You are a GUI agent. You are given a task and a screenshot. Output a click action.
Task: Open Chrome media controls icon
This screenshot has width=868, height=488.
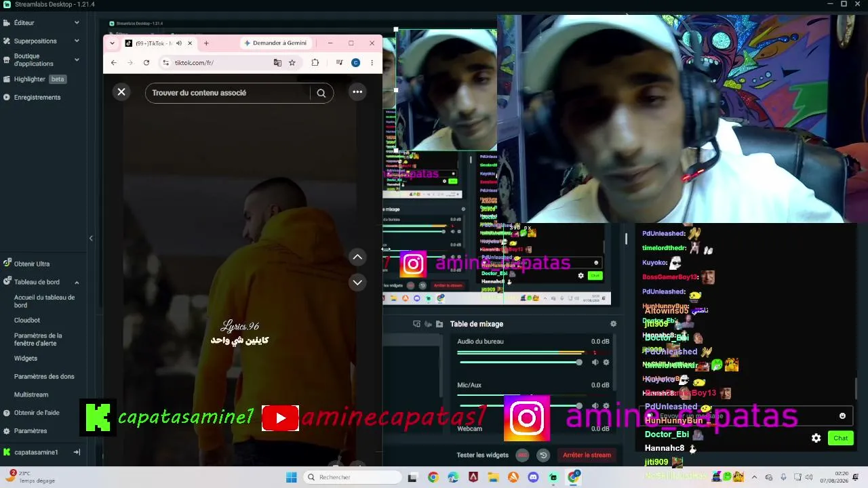tap(340, 62)
